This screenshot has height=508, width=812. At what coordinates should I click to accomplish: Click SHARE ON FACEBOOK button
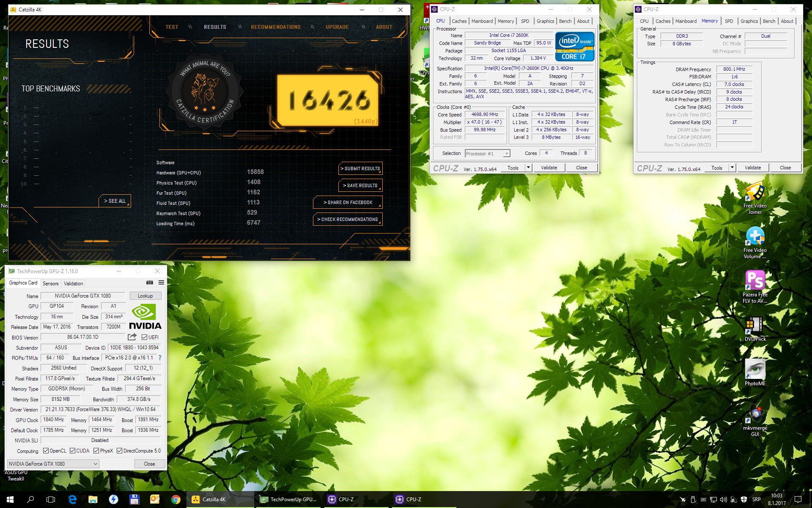tap(348, 202)
